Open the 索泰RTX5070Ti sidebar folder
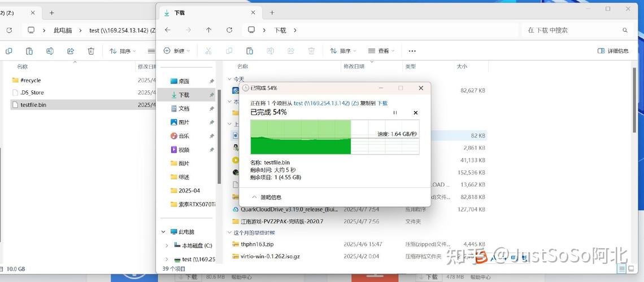Screen dimensions: 644x282 tap(192, 204)
